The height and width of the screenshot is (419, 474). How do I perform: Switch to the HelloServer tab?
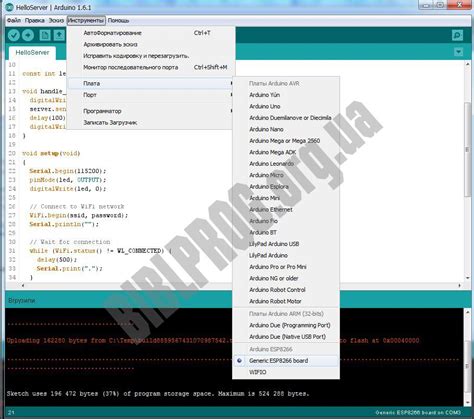[x=32, y=53]
